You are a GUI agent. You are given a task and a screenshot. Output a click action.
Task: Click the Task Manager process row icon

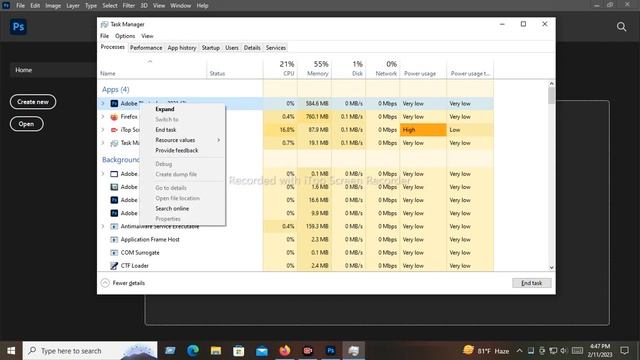tap(114, 143)
